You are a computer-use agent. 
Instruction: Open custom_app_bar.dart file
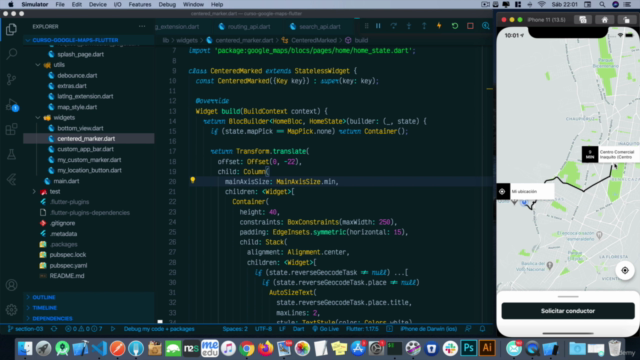tap(85, 149)
